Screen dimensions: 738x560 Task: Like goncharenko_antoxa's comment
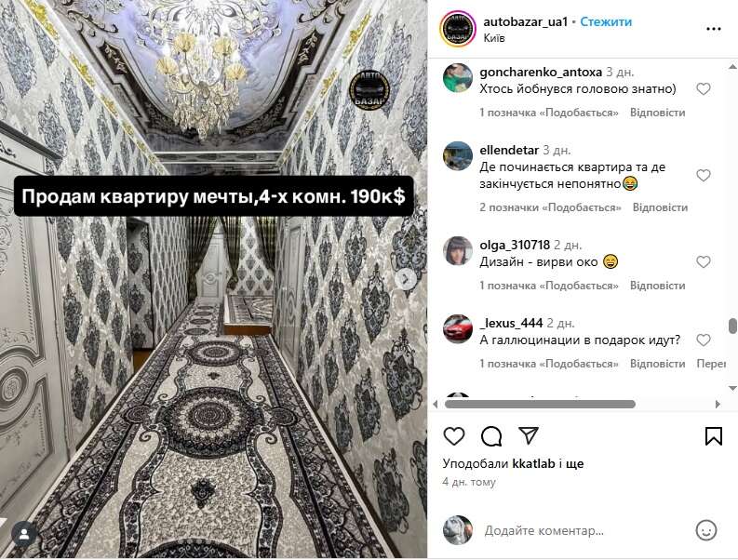coord(704,88)
